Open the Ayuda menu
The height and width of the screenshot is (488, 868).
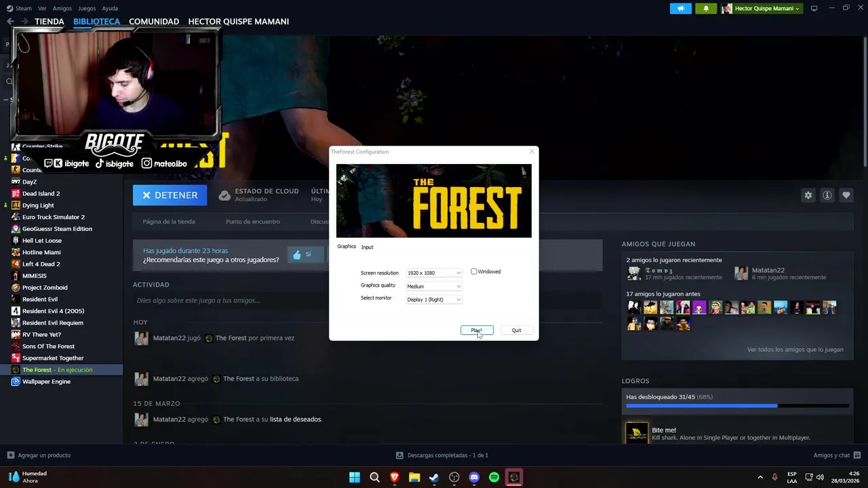click(110, 8)
